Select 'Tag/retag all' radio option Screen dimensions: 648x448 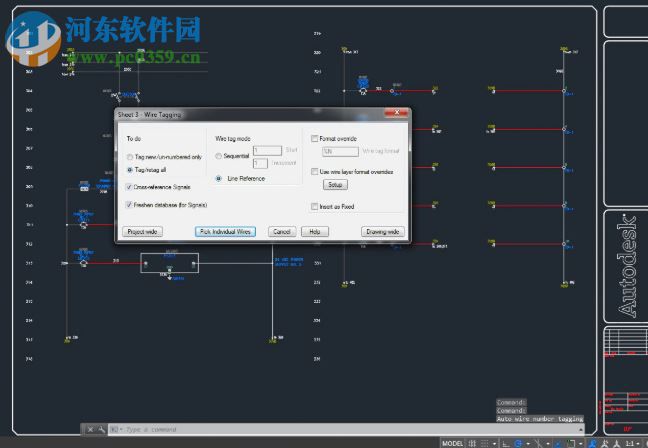click(x=130, y=170)
